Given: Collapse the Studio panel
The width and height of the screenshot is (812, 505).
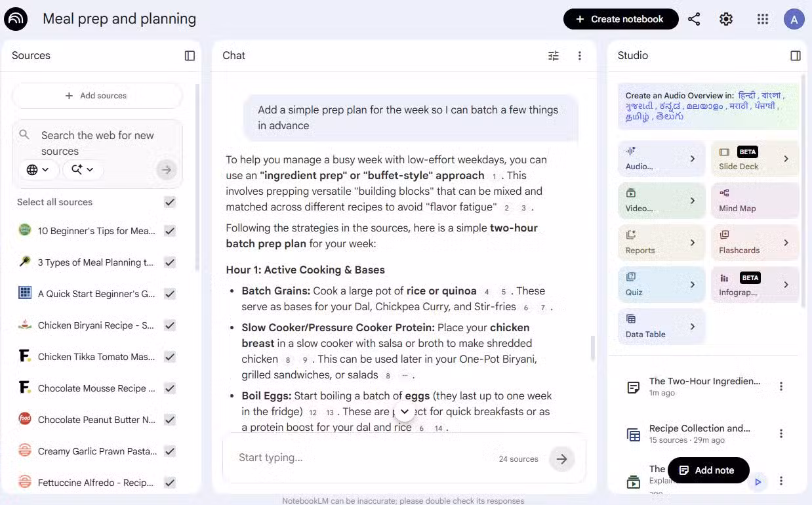Looking at the screenshot, I should [x=795, y=56].
